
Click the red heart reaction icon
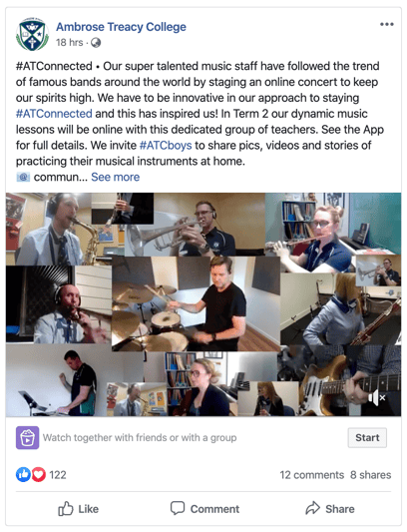38,475
